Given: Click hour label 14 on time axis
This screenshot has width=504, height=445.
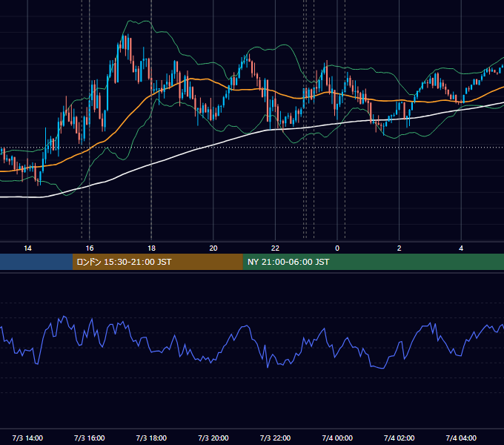Looking at the screenshot, I should [27, 248].
